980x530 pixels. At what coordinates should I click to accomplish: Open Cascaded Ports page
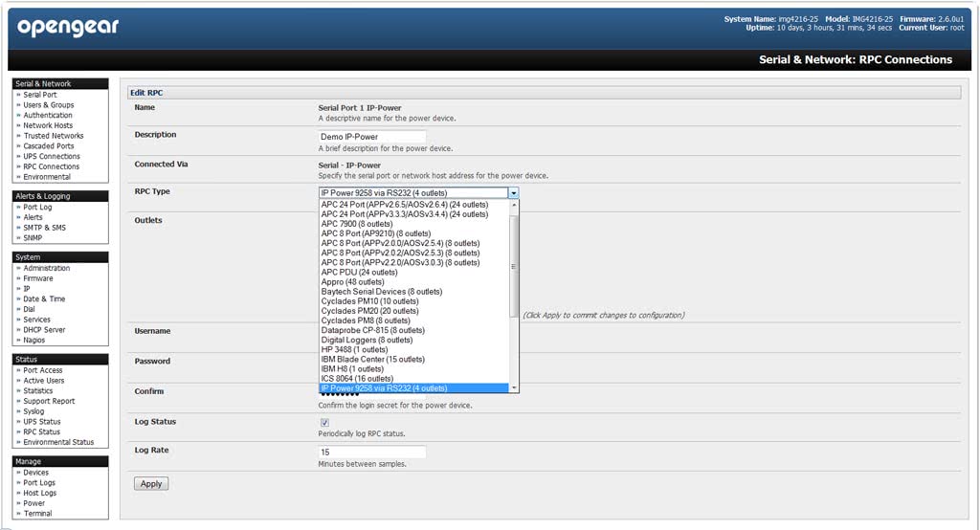click(x=49, y=146)
